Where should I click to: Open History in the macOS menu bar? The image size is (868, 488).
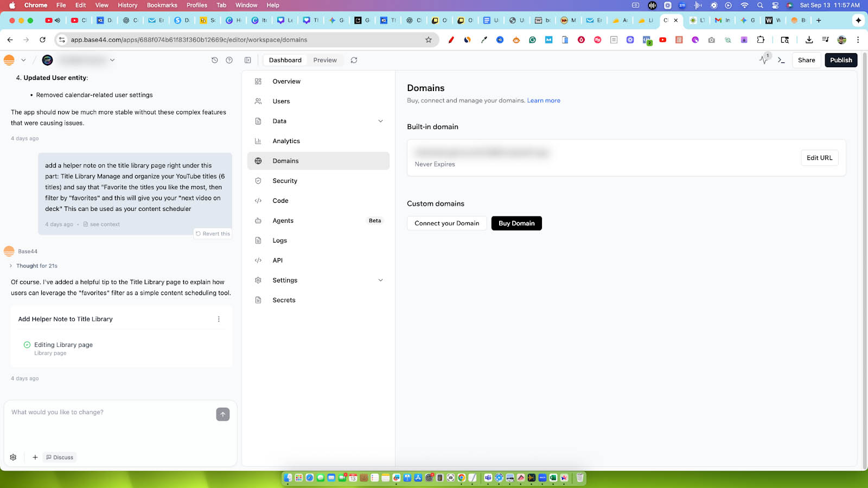[127, 5]
